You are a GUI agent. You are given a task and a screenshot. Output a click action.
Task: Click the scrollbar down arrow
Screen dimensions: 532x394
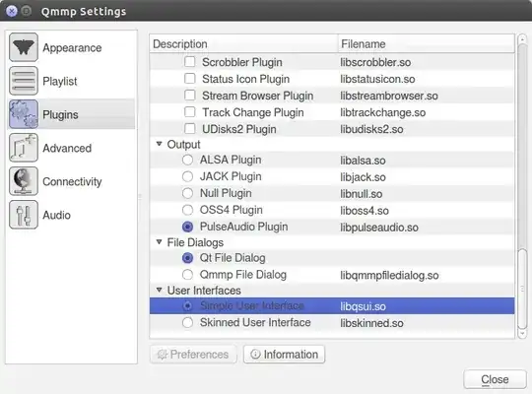pos(522,334)
